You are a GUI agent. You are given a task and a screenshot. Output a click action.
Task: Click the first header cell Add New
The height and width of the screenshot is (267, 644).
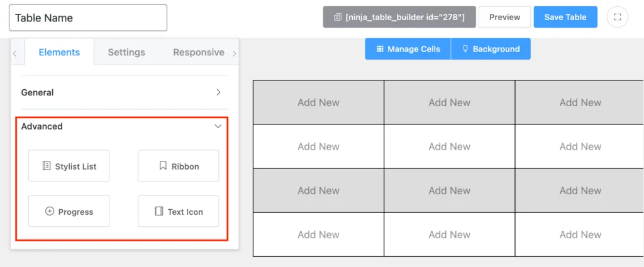click(x=318, y=102)
